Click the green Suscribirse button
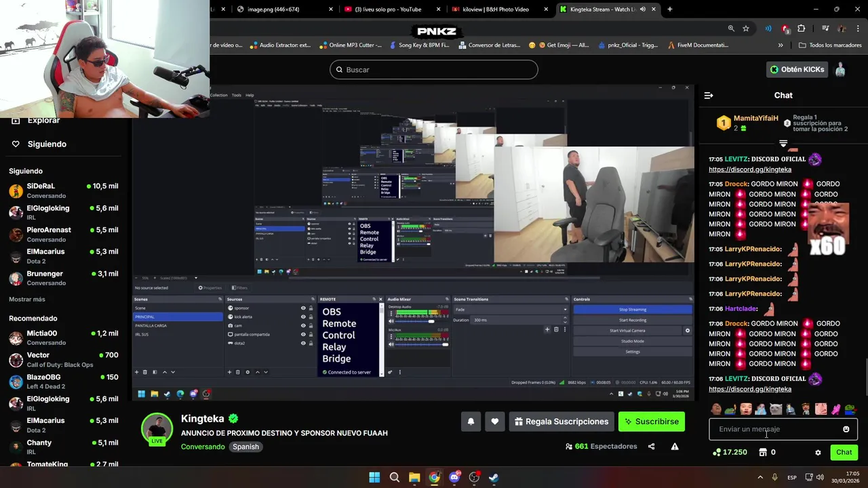868x488 pixels. click(652, 422)
